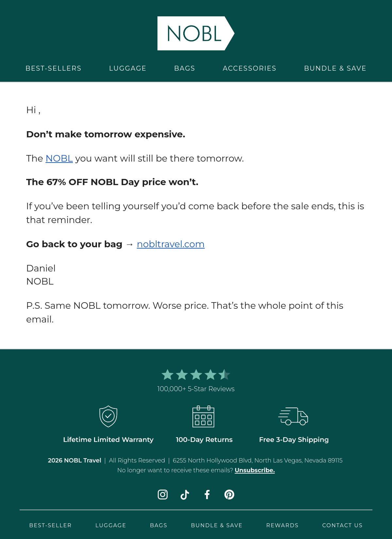Image resolution: width=392 pixels, height=539 pixels.
Task: Select BAGS in the top navigation
Action: pyautogui.click(x=185, y=68)
